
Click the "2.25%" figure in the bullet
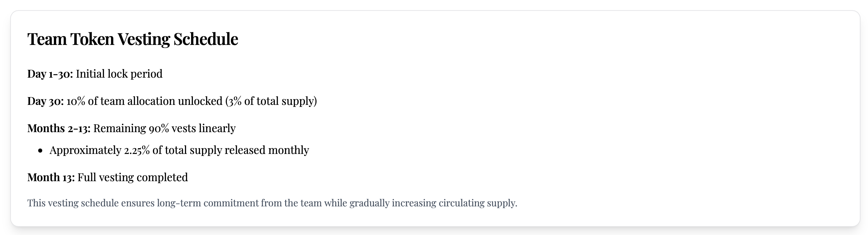click(137, 150)
